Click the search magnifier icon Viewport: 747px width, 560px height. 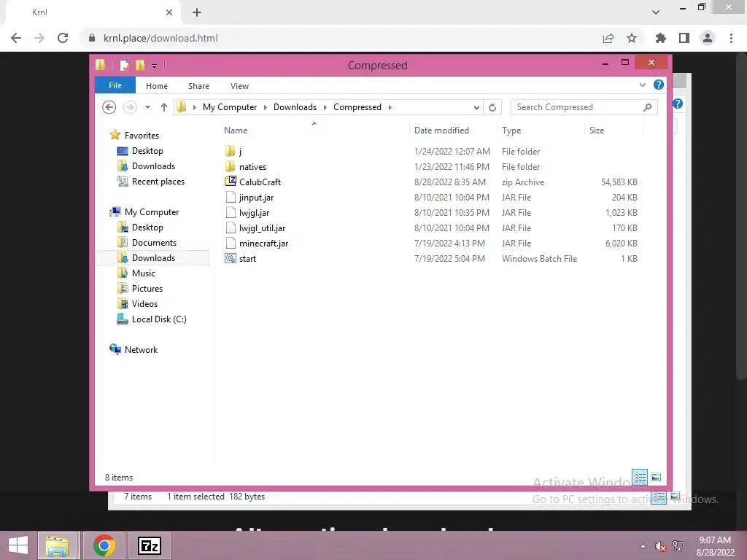tap(647, 107)
